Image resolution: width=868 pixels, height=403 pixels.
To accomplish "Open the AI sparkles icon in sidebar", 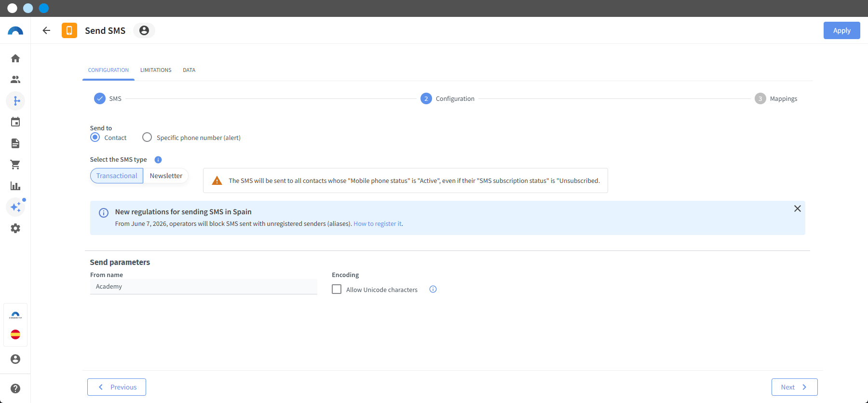I will 15,207.
